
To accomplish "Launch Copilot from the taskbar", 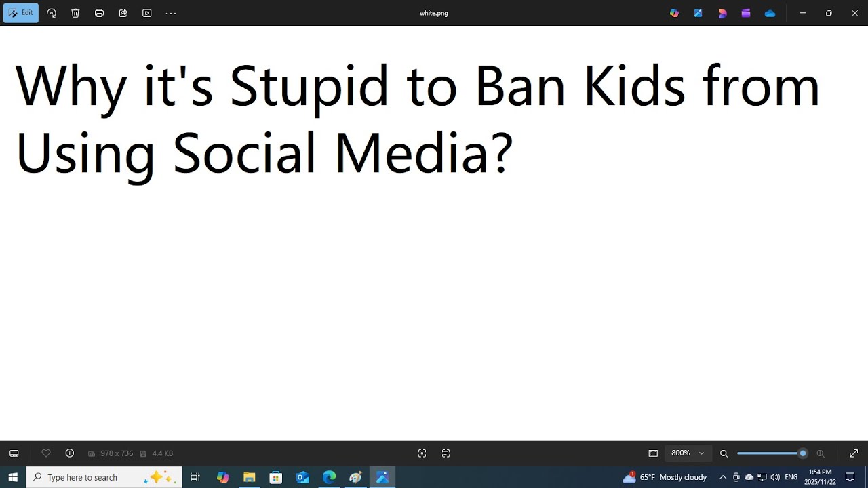I will 223,477.
